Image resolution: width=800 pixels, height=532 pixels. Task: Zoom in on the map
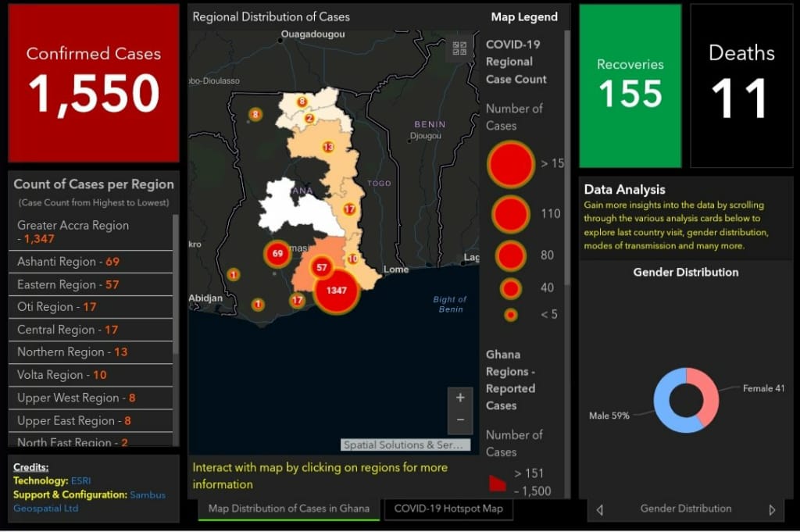[460, 398]
